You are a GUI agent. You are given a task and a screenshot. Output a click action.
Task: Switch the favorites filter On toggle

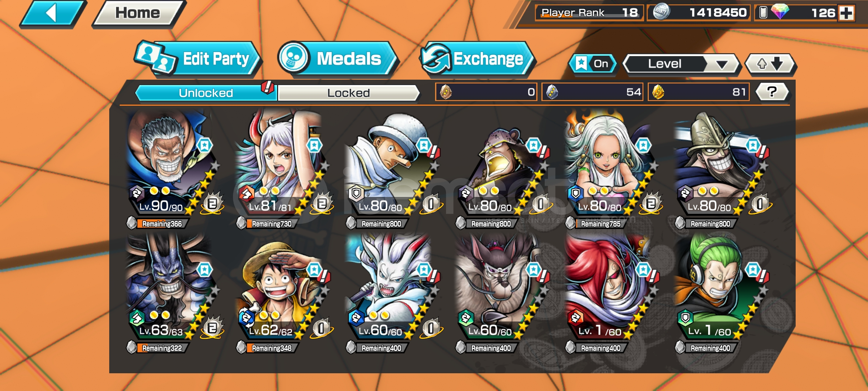(592, 64)
